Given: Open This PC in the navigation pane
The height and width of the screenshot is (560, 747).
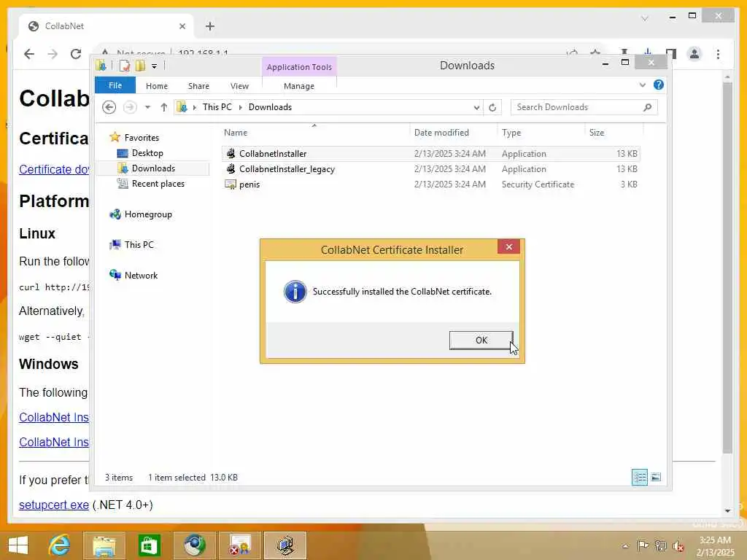Looking at the screenshot, I should tap(139, 245).
